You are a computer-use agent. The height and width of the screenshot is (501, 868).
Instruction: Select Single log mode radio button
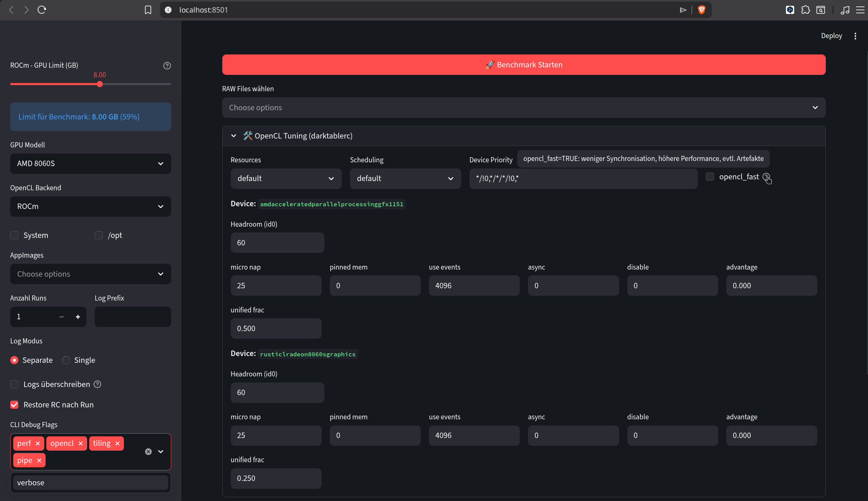pyautogui.click(x=66, y=360)
